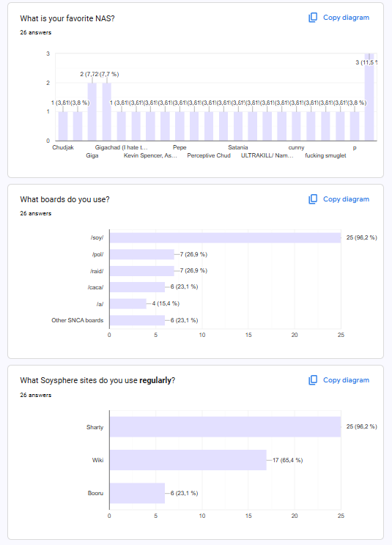Viewport: 392px width, 545px height.
Task: Click copy icon for boards chart
Action: pos(313,199)
